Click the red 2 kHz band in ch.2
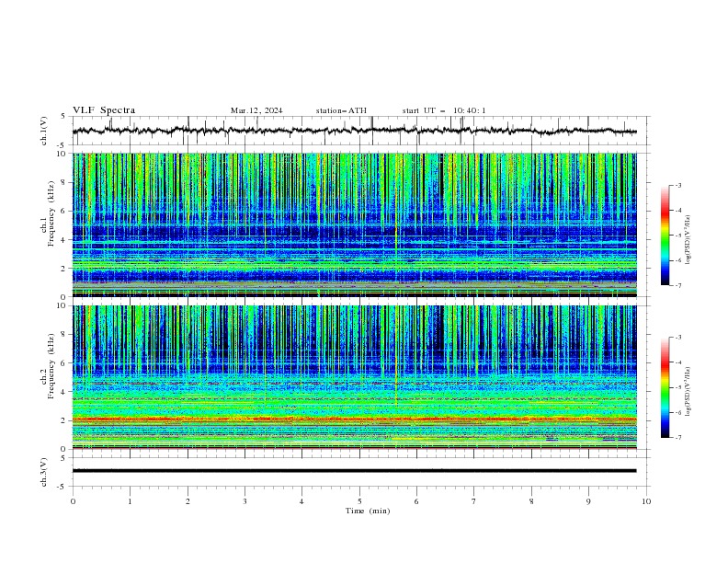The width and height of the screenshot is (728, 563). coord(354,419)
